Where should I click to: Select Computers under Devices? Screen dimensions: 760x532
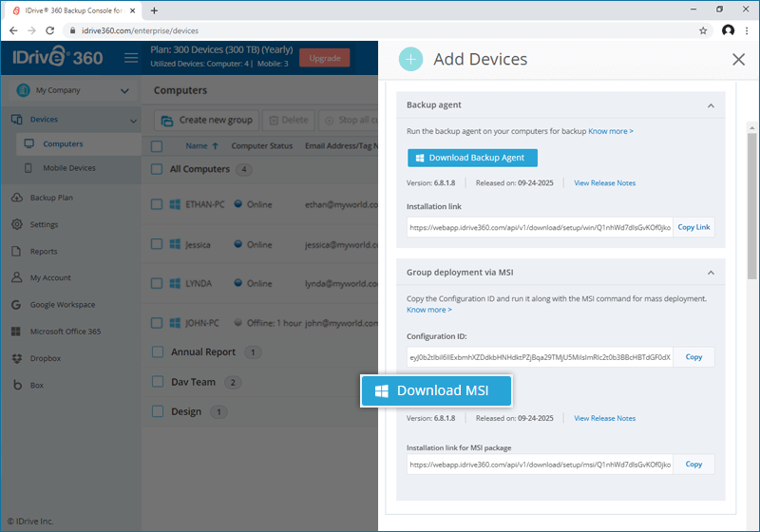(63, 144)
